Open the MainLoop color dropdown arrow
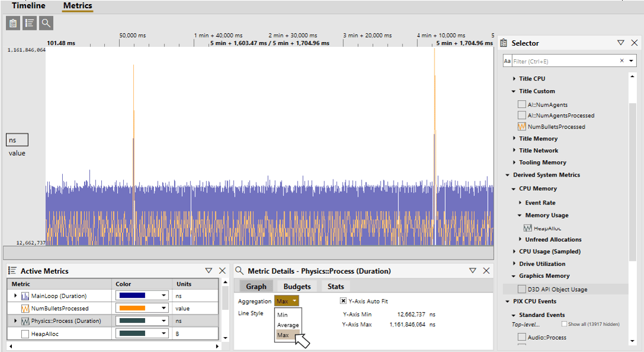644x352 pixels. (x=164, y=296)
